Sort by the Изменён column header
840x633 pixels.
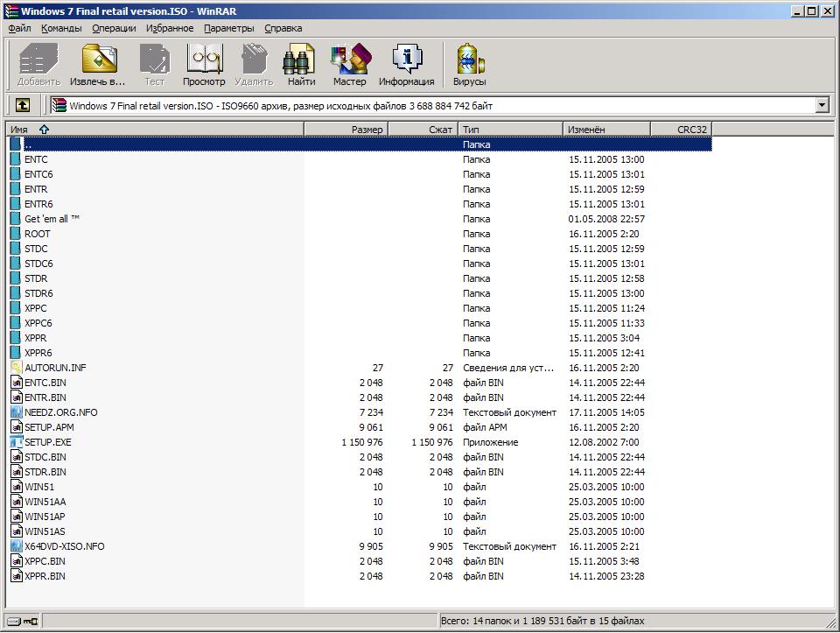click(606, 130)
